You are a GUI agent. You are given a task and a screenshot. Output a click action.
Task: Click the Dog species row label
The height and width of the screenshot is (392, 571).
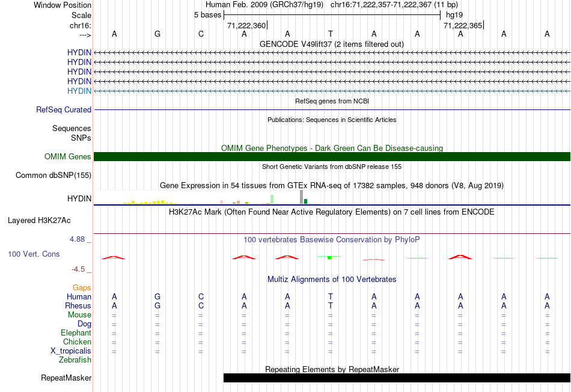[x=84, y=324]
